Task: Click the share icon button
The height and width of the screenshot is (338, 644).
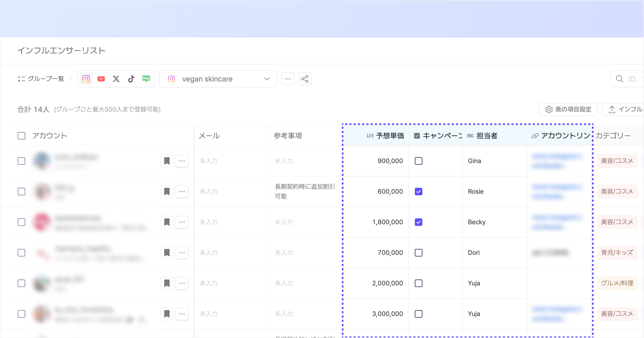Action: pyautogui.click(x=305, y=79)
